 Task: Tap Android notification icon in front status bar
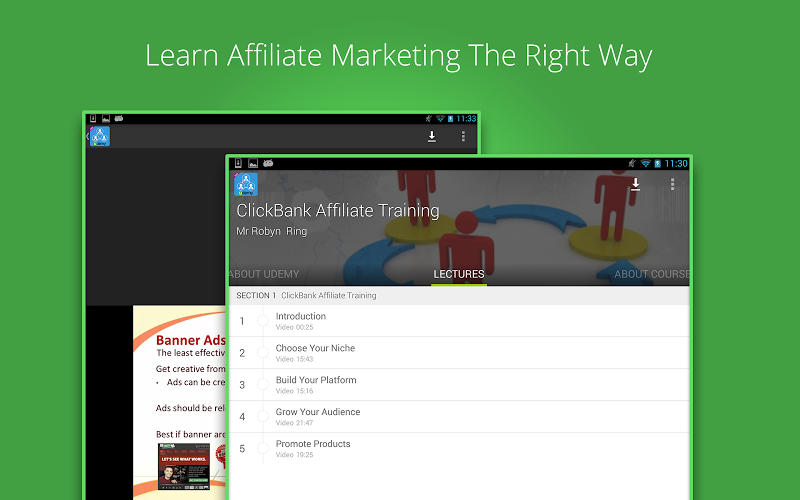[x=268, y=163]
